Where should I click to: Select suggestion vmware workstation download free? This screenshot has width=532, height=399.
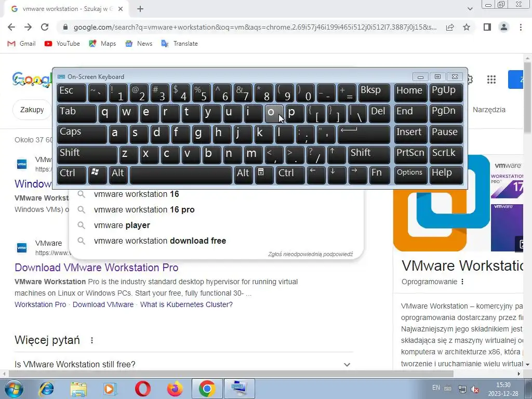coord(216,241)
